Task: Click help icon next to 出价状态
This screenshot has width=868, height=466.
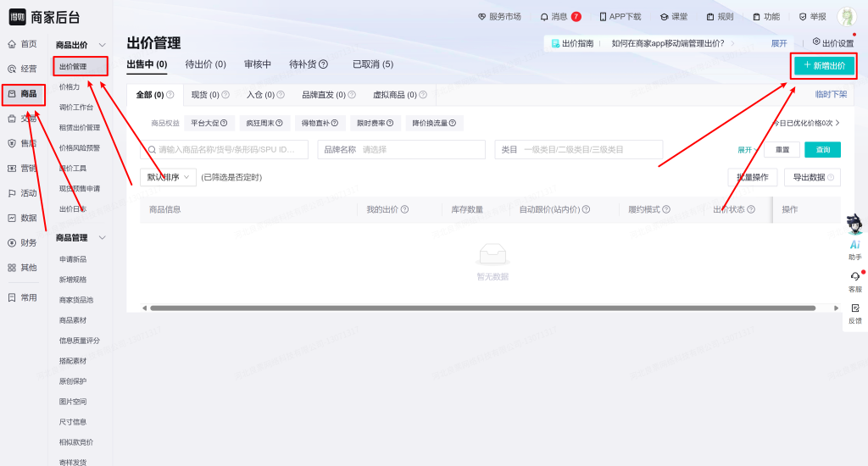Action: pos(751,209)
